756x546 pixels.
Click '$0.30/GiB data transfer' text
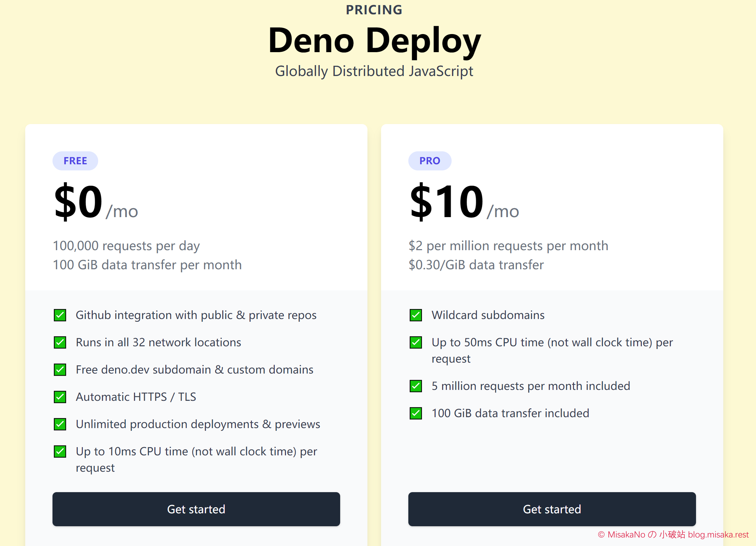(476, 265)
